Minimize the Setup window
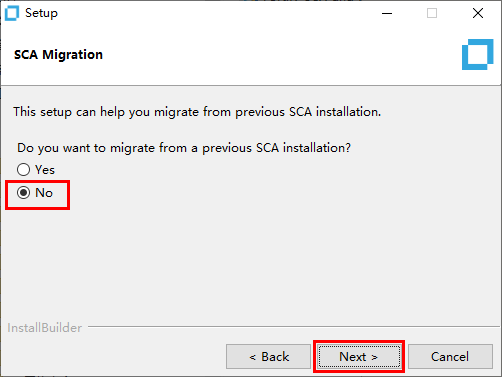 (387, 13)
